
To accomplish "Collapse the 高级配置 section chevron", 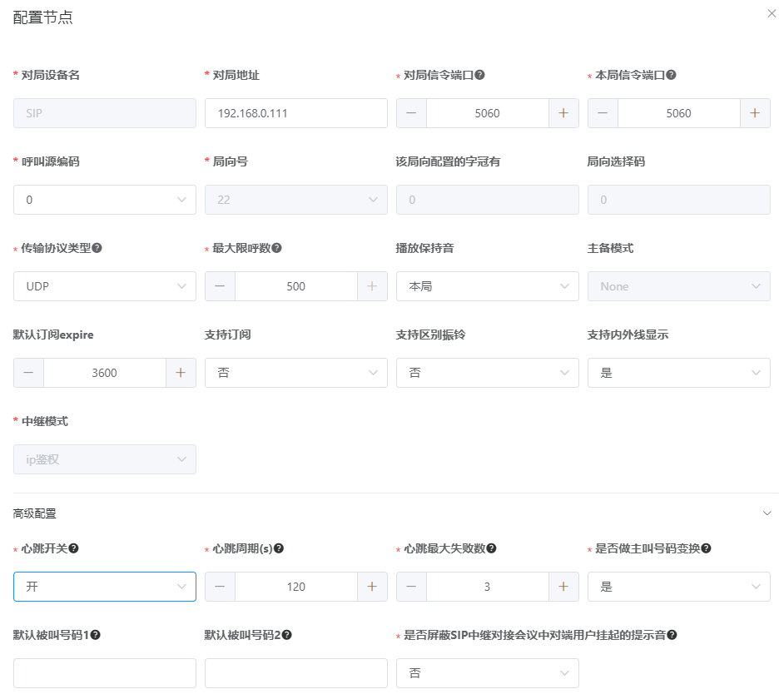I will coord(767,513).
